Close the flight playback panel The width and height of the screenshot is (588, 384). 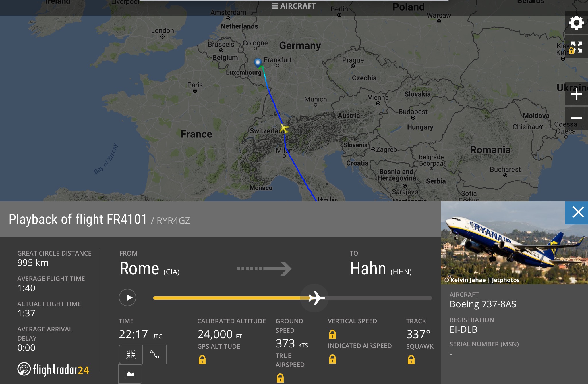pos(578,212)
